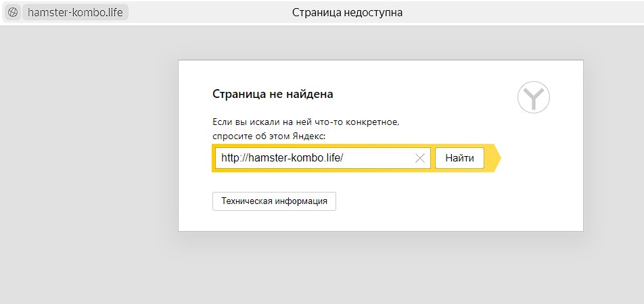The width and height of the screenshot is (644, 304).
Task: Clear the search field with the X icon
Action: (x=419, y=158)
